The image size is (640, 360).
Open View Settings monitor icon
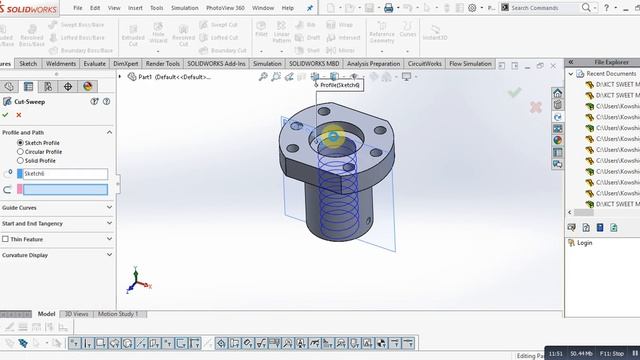(407, 76)
